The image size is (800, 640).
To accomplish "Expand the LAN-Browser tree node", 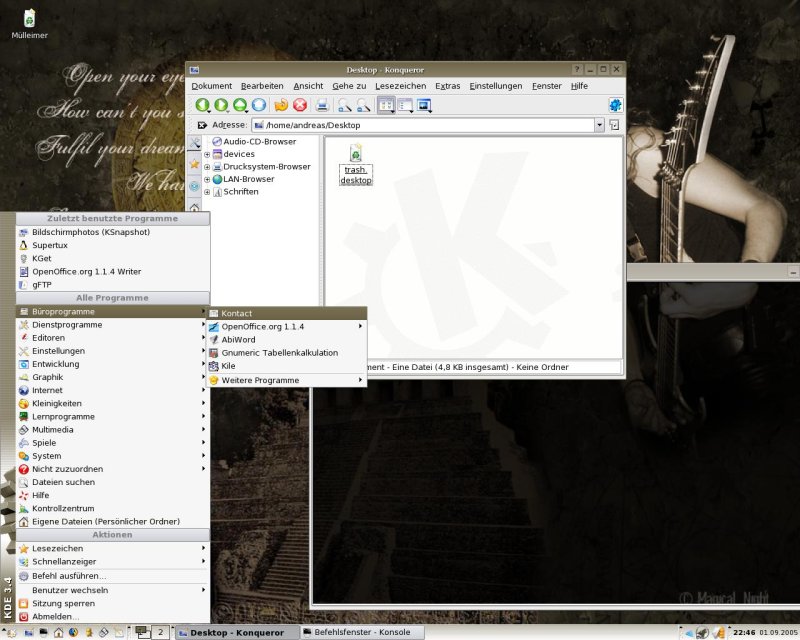I will coord(207,179).
